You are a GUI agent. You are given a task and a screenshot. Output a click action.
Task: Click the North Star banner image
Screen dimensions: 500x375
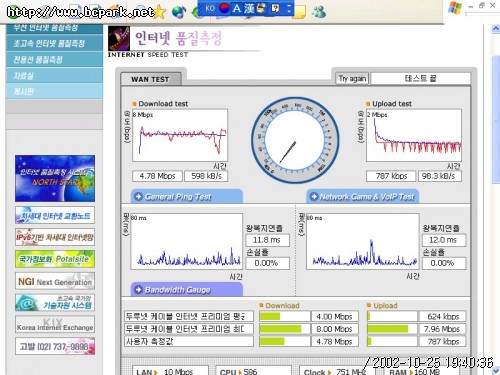pyautogui.click(x=55, y=178)
